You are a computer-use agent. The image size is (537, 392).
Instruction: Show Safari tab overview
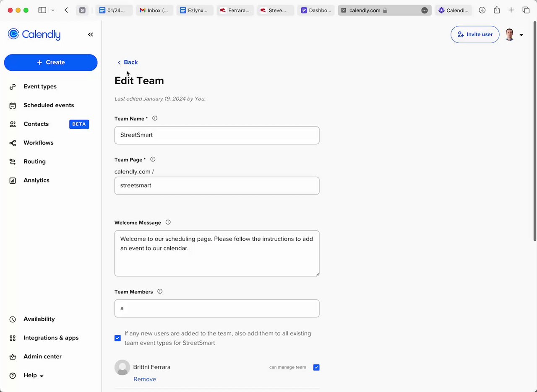[x=526, y=10]
